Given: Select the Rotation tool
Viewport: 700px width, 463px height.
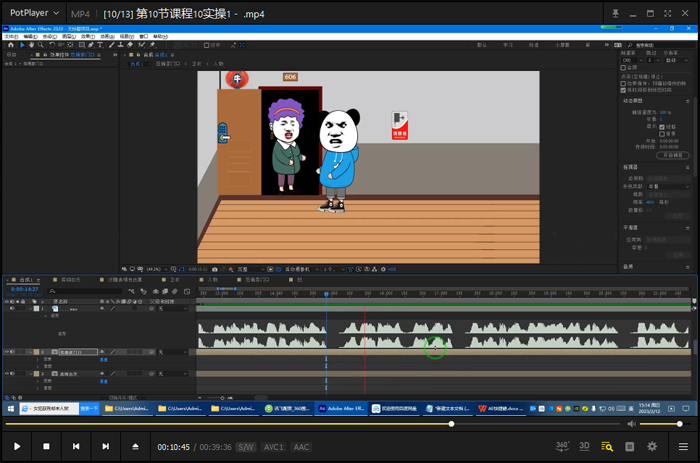Looking at the screenshot, I should pyautogui.click(x=52, y=45).
